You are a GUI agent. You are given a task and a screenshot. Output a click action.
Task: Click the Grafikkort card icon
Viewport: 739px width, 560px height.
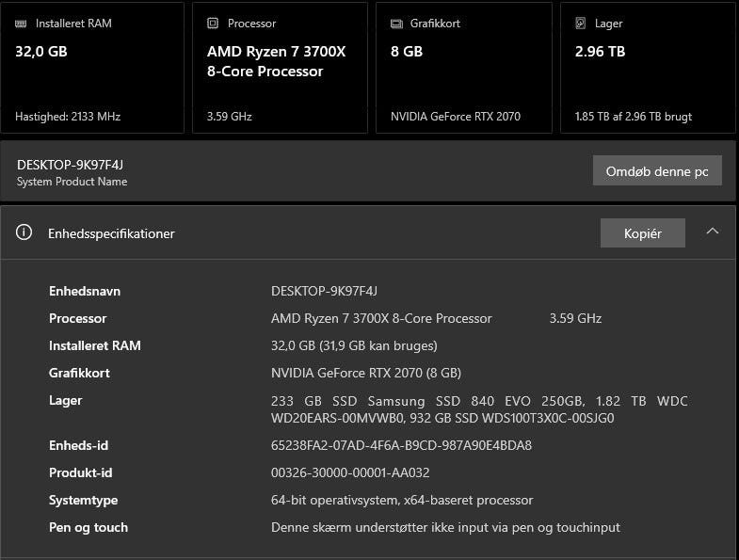(x=397, y=24)
